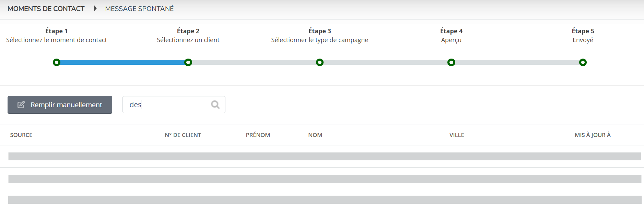
Task: Click the magnifying glass search icon
Action: (x=215, y=104)
